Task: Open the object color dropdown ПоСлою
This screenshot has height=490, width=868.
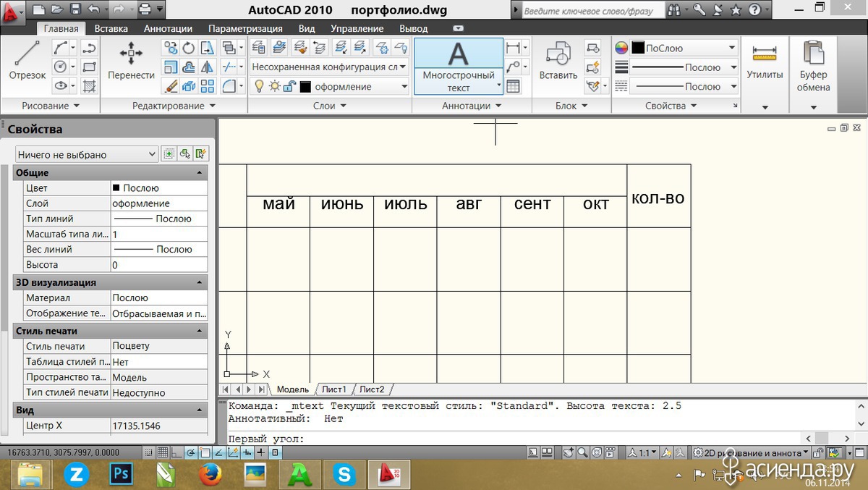Action: [x=684, y=48]
